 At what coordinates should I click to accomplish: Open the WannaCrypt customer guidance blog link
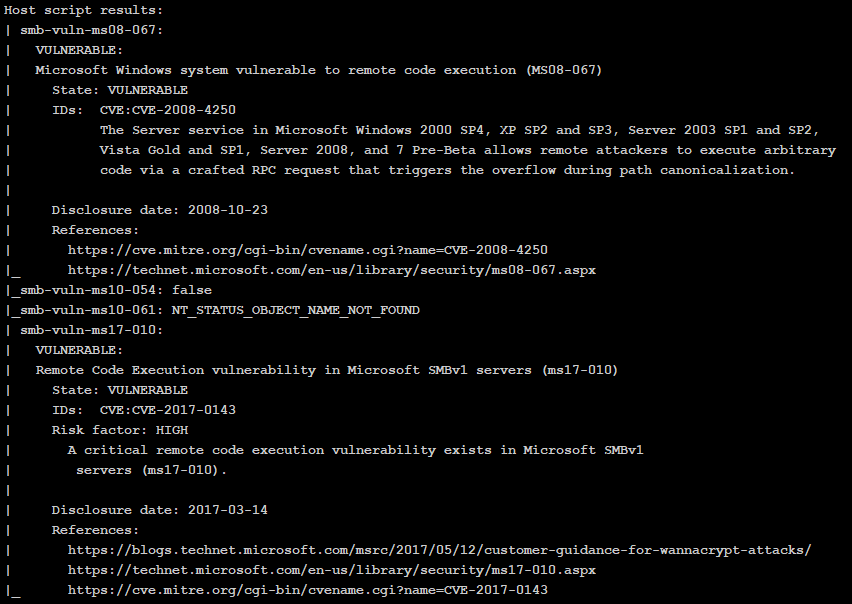pyautogui.click(x=439, y=550)
